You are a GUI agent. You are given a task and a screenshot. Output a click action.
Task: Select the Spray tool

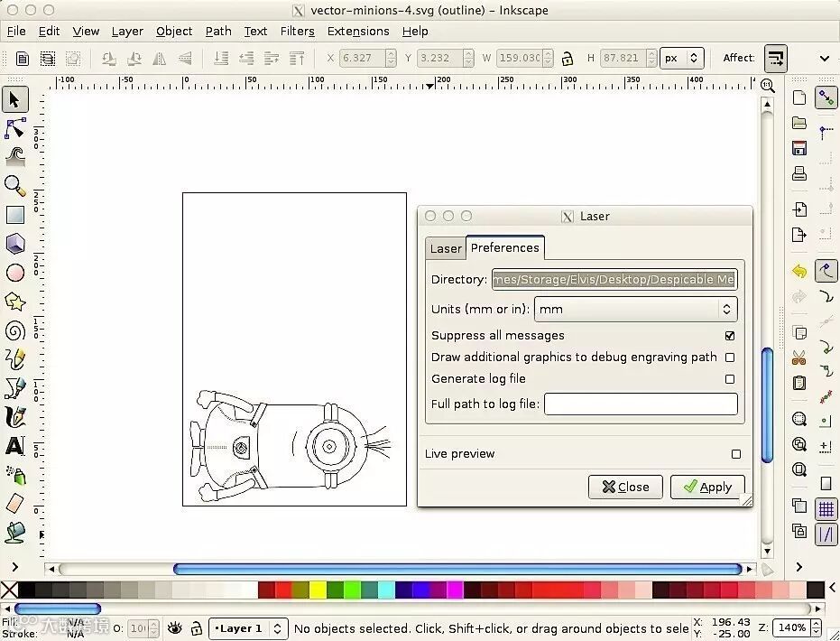pos(15,475)
